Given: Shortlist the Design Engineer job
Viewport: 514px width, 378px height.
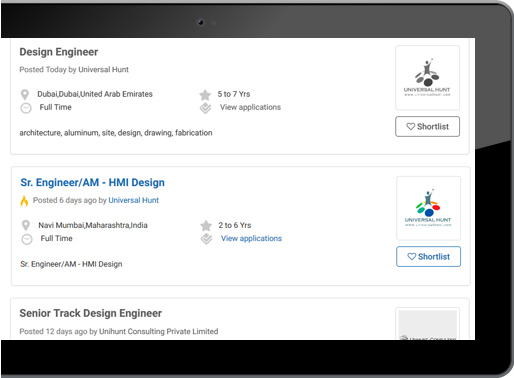Looking at the screenshot, I should tap(427, 126).
